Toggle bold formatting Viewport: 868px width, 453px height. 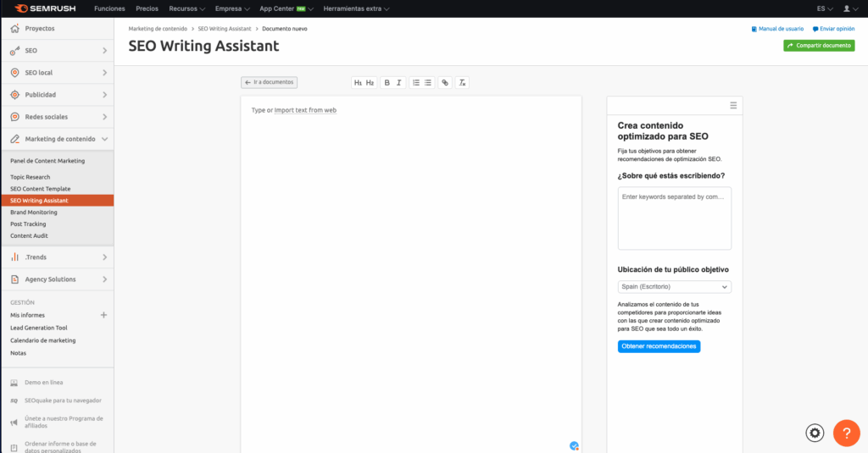(x=387, y=82)
